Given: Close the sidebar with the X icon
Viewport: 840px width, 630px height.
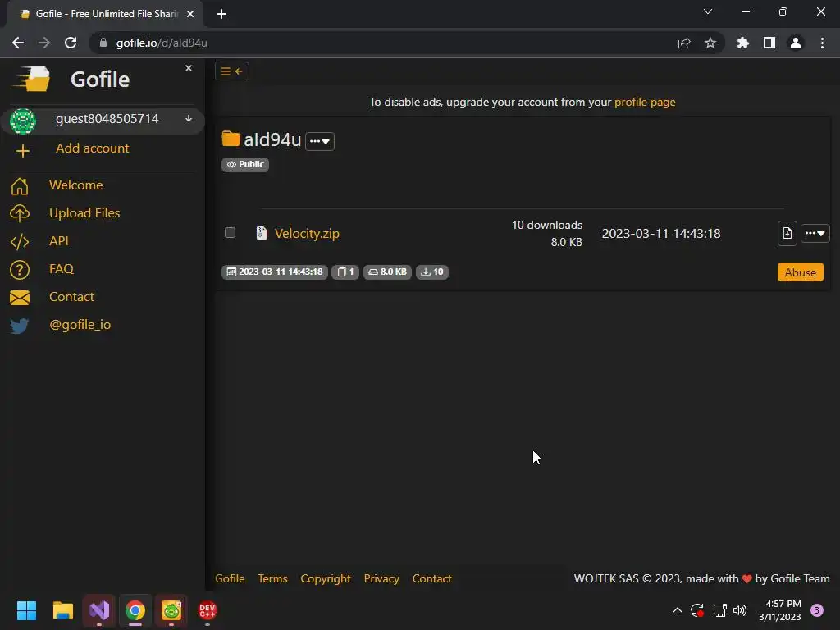Looking at the screenshot, I should (189, 68).
